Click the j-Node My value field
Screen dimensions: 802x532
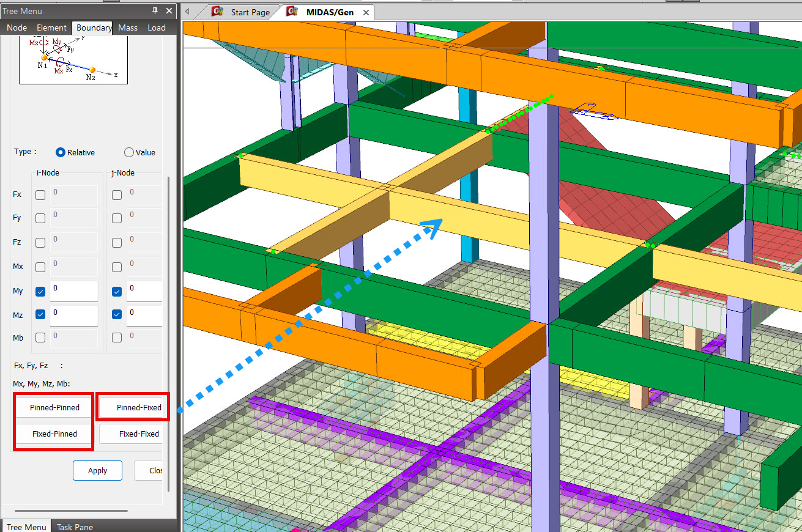144,291
